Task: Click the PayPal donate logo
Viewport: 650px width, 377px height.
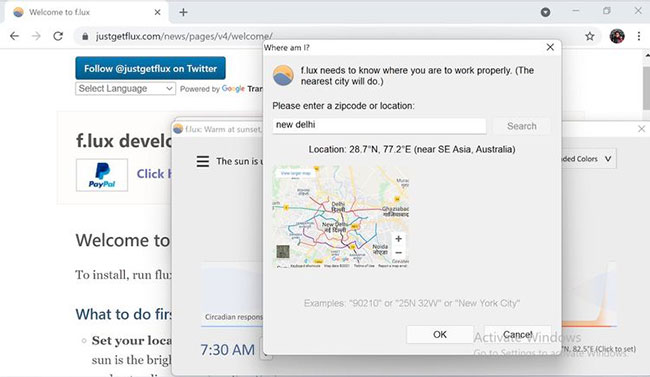Action: (x=102, y=175)
